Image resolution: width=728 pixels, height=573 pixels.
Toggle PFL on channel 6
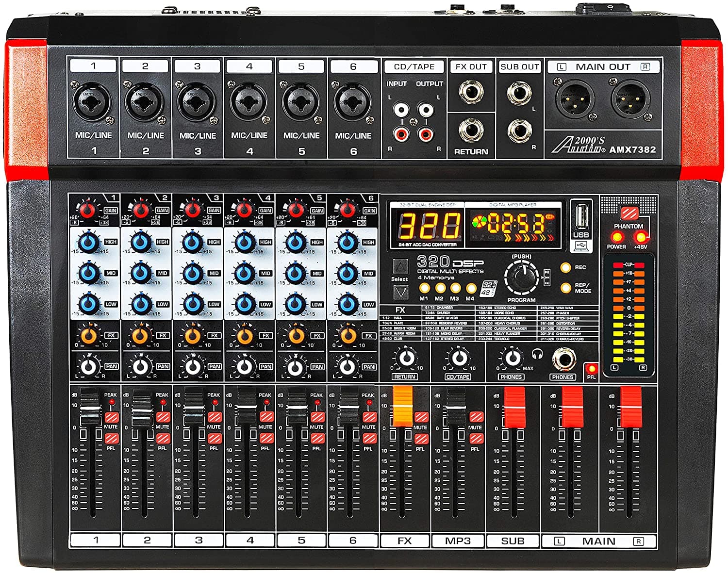coord(369,439)
